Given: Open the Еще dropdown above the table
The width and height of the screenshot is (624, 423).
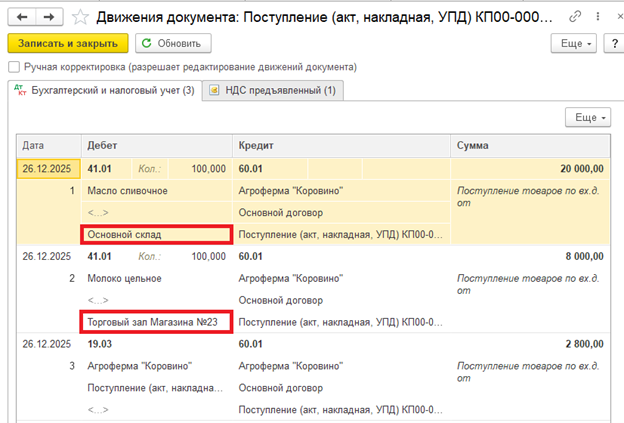Looking at the screenshot, I should [x=588, y=117].
